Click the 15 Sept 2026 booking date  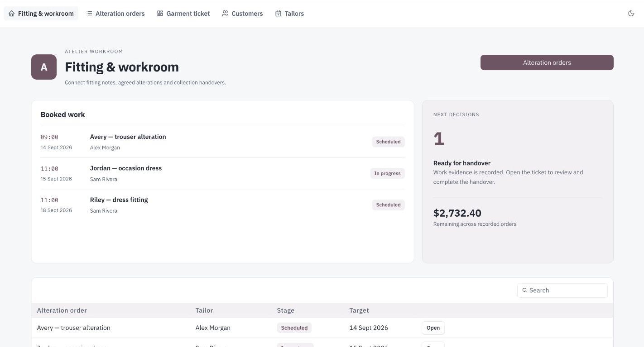(x=56, y=179)
